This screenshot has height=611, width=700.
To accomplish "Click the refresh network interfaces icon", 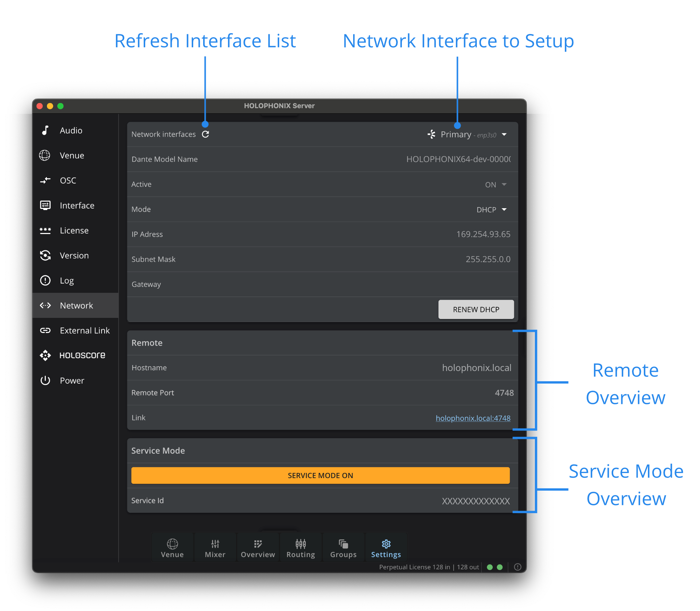I will [x=205, y=134].
